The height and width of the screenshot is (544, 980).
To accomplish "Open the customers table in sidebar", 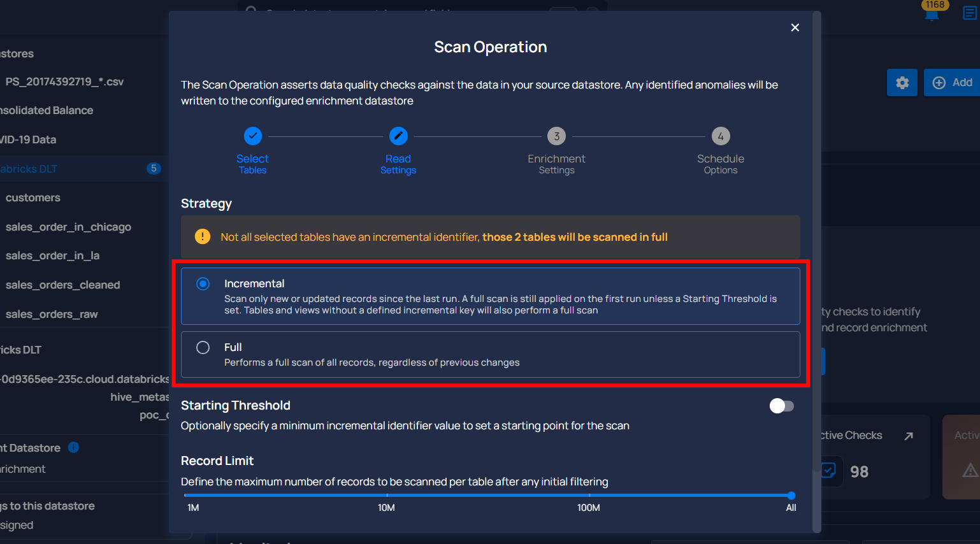I will click(x=33, y=197).
